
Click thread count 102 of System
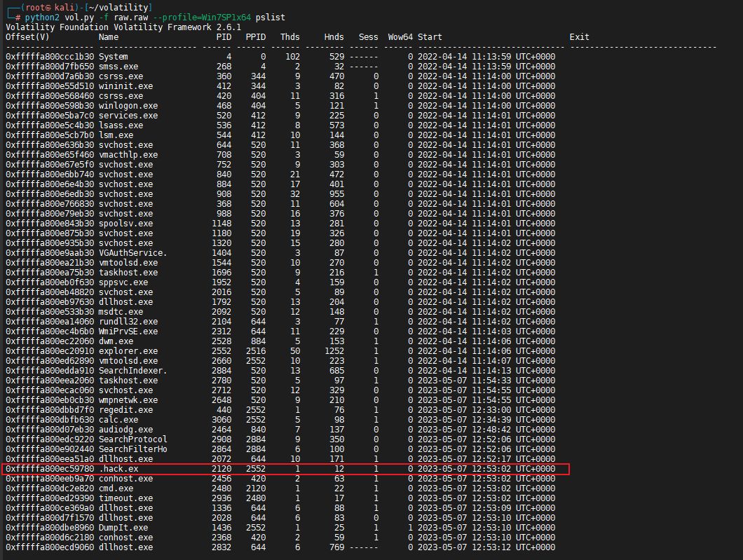pyautogui.click(x=292, y=57)
